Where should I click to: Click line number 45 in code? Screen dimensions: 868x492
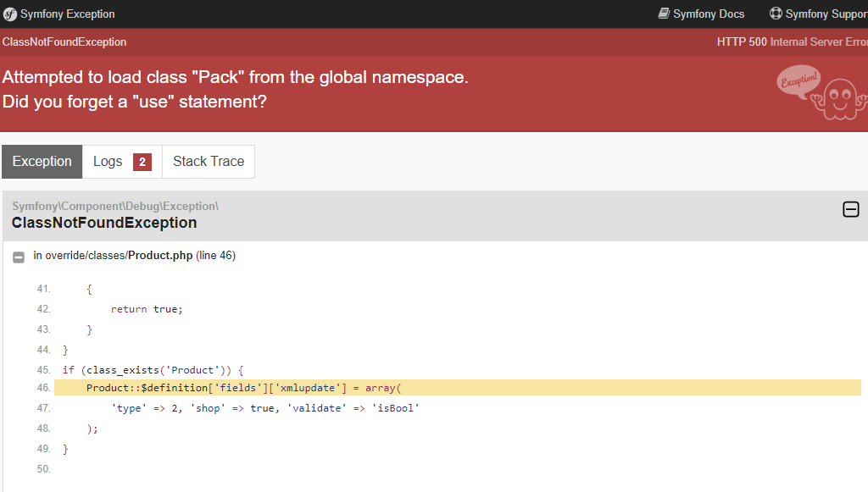coord(44,370)
